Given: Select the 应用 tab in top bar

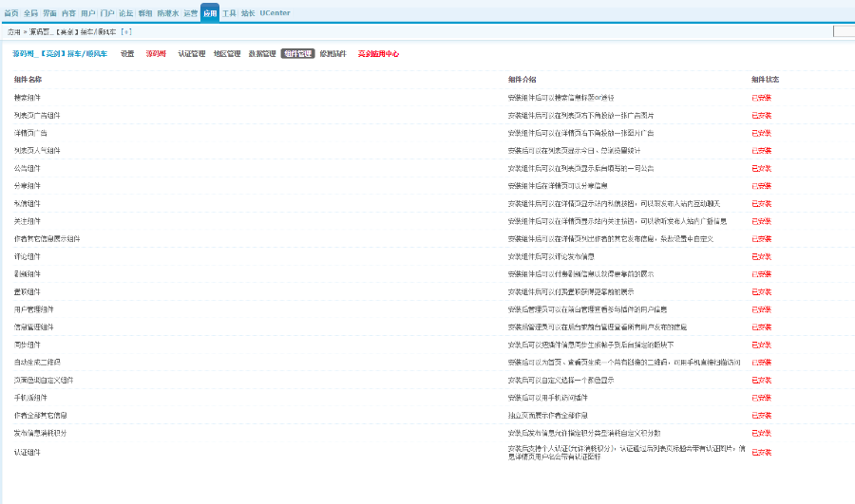Looking at the screenshot, I should (x=209, y=13).
